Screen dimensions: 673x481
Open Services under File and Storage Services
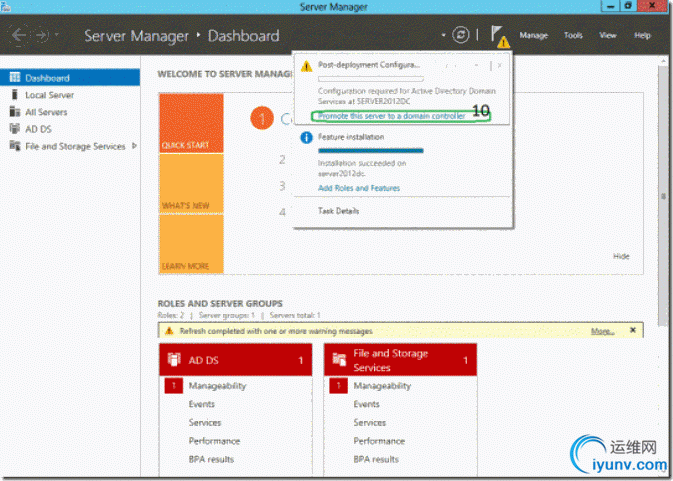pyautogui.click(x=370, y=423)
